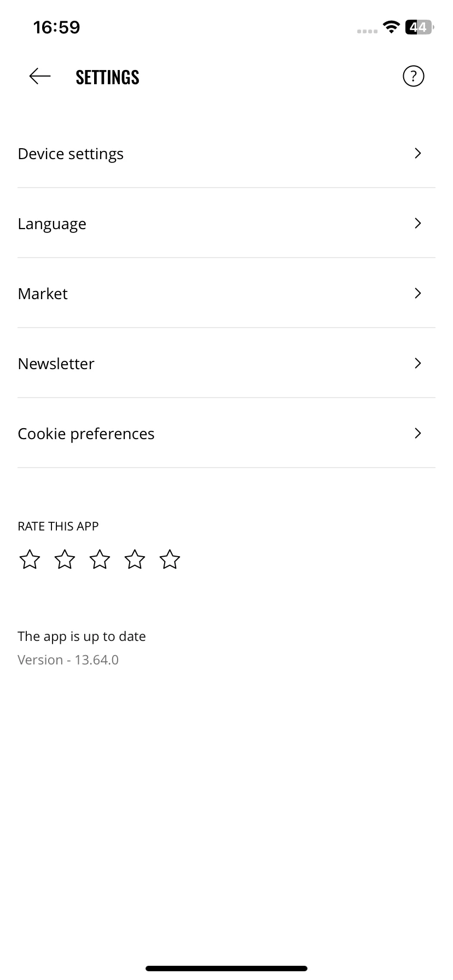Expand Device settings chevron

click(418, 153)
